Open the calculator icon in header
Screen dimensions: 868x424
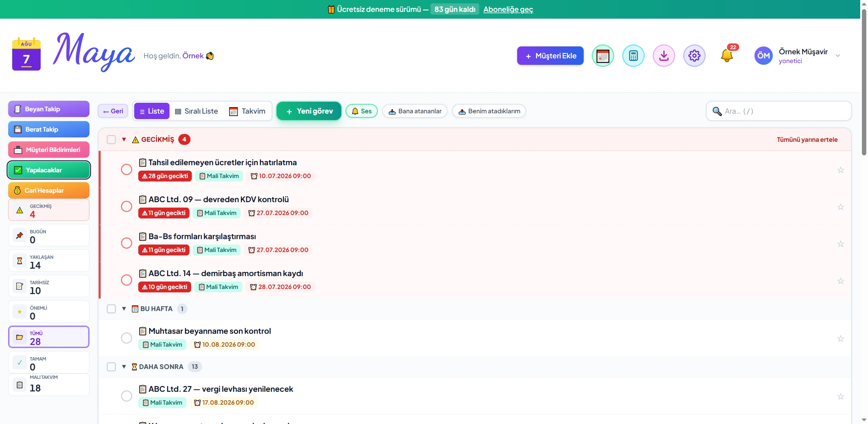click(633, 56)
